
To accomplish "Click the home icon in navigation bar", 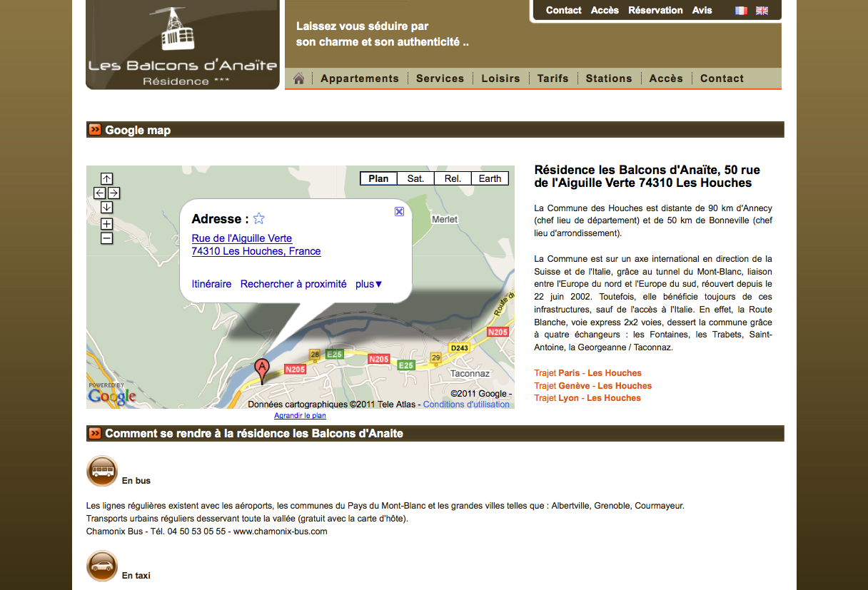I will pyautogui.click(x=298, y=78).
